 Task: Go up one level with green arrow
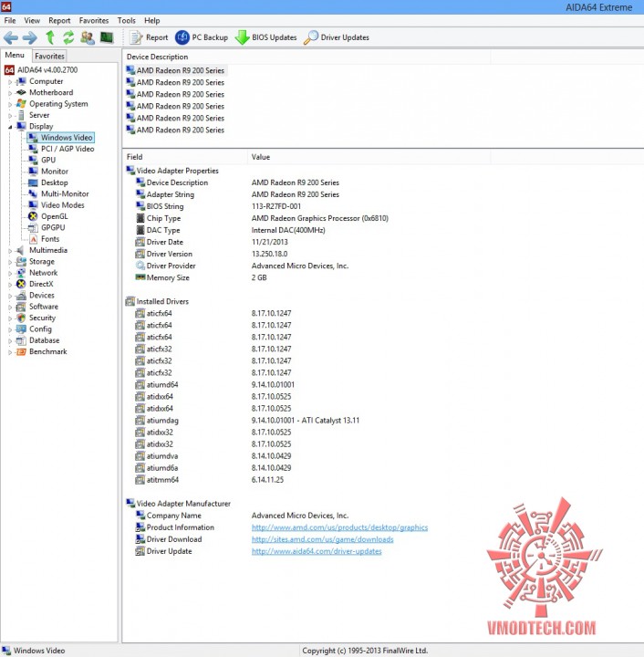tap(50, 37)
